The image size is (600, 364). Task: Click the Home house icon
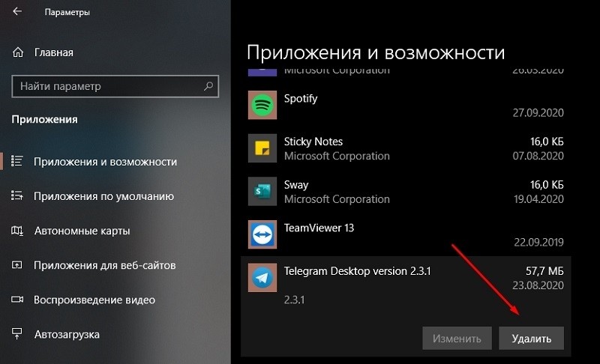18,52
